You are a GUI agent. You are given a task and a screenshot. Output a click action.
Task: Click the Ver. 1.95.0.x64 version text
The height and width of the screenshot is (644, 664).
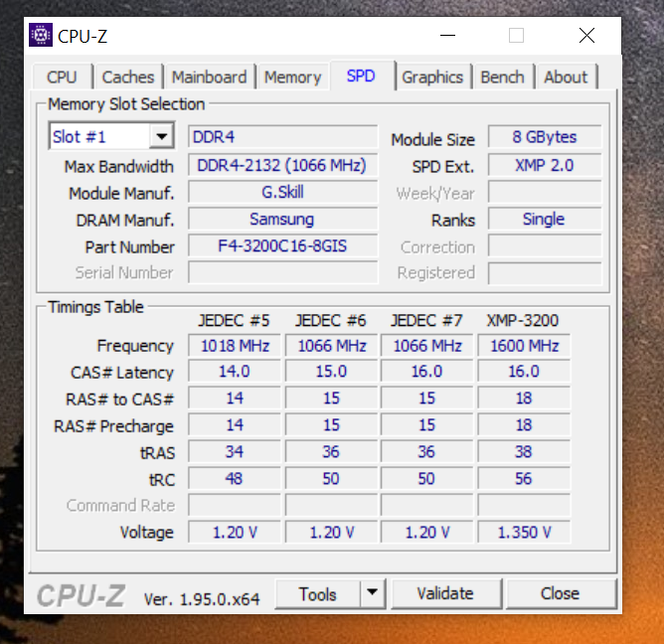(202, 599)
